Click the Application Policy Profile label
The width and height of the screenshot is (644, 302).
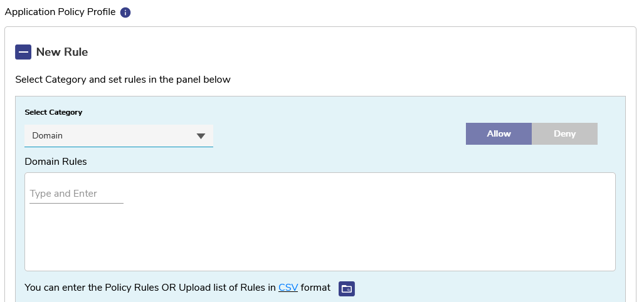60,12
